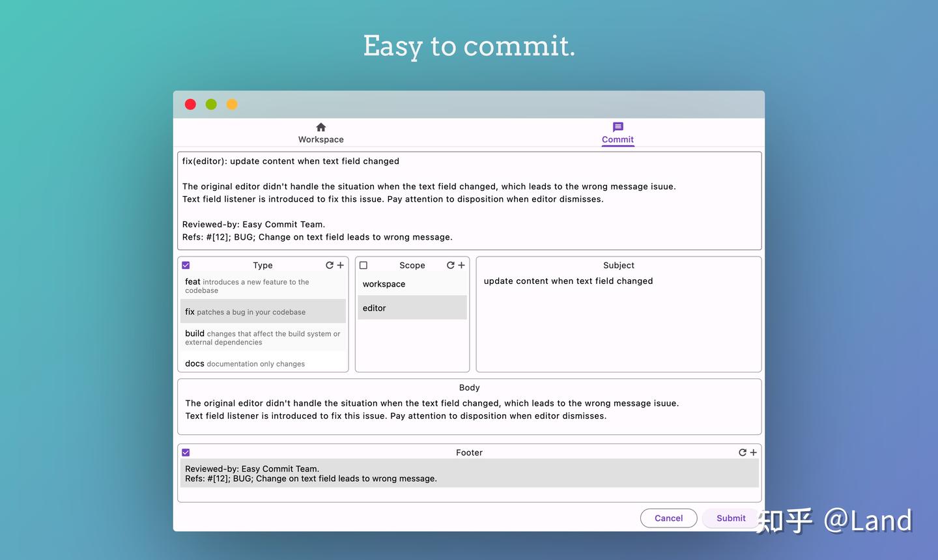The height and width of the screenshot is (560, 938).
Task: Switch to the Workspace tab
Action: coord(320,139)
